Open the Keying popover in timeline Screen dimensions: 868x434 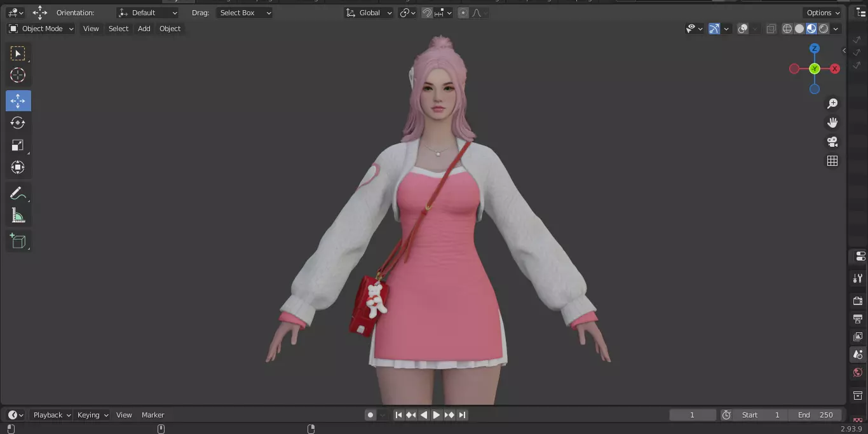(x=92, y=415)
